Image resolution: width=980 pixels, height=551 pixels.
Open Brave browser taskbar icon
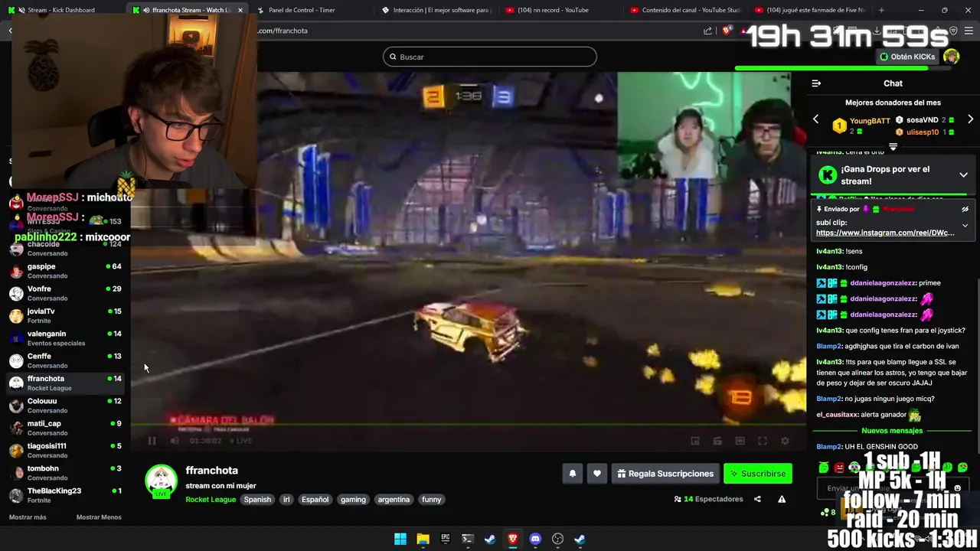[x=513, y=539]
